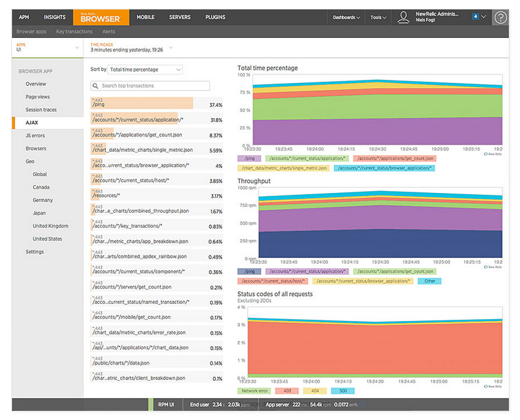520x420 pixels.
Task: Click End user stats in footer bar
Action: 220,405
